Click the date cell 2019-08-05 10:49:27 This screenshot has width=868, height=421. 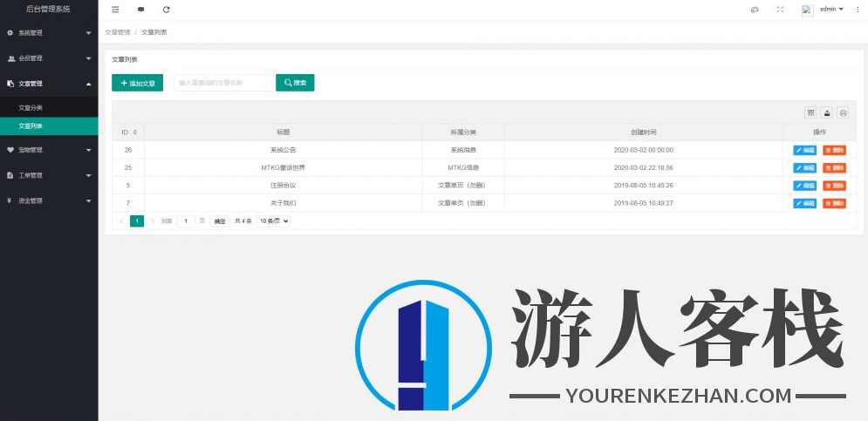click(643, 203)
